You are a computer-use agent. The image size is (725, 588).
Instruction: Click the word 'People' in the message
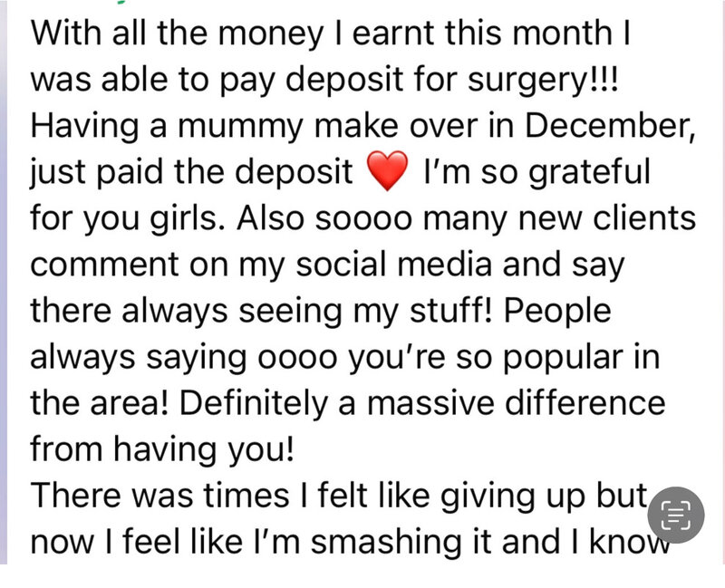(x=557, y=311)
